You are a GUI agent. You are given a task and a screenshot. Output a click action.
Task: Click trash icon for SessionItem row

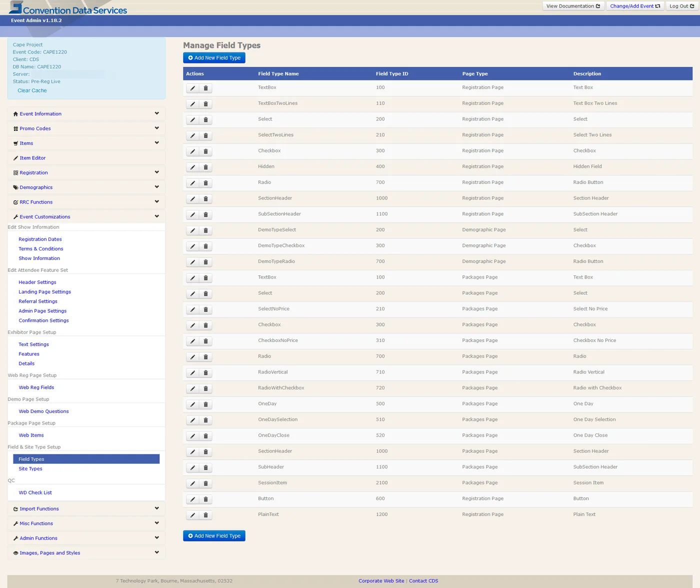pos(205,483)
